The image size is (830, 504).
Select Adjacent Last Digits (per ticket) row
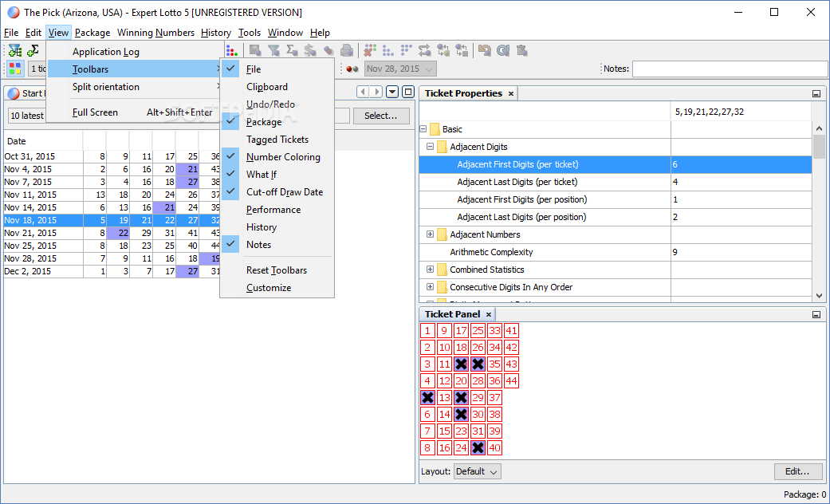tap(615, 182)
